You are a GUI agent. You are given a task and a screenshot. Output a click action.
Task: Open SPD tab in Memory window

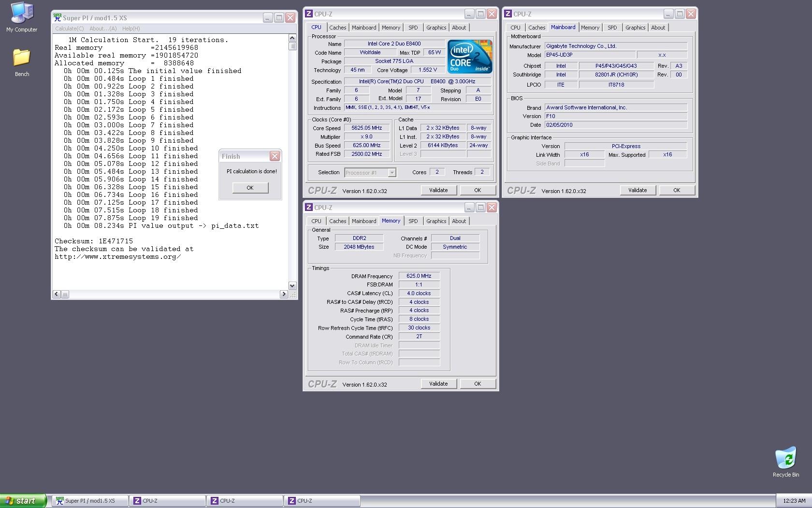click(413, 221)
